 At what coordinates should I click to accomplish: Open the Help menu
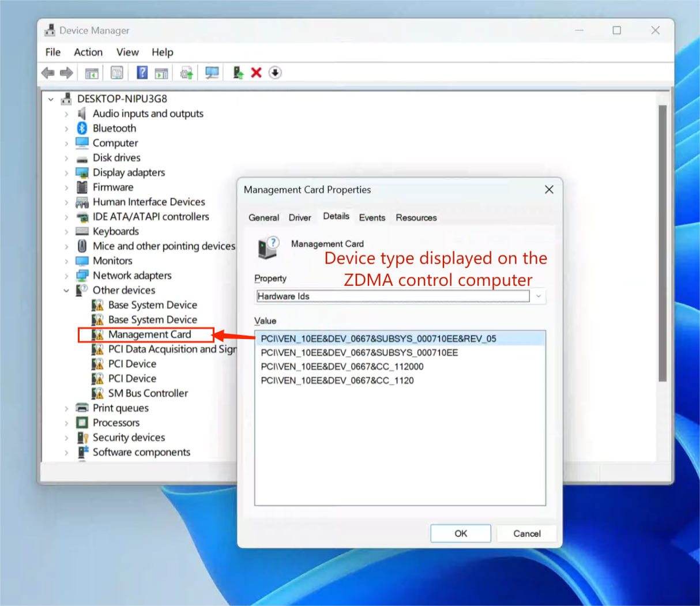pos(163,52)
